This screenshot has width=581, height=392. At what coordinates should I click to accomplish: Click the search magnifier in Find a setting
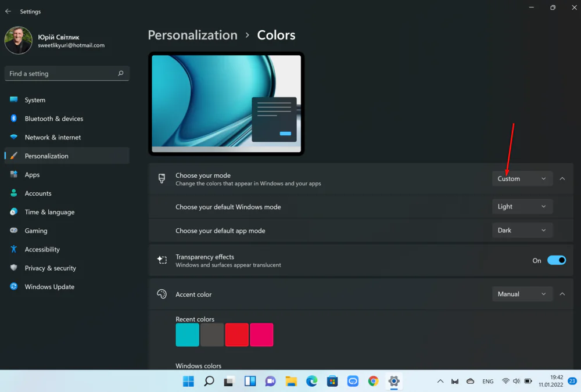tap(121, 74)
